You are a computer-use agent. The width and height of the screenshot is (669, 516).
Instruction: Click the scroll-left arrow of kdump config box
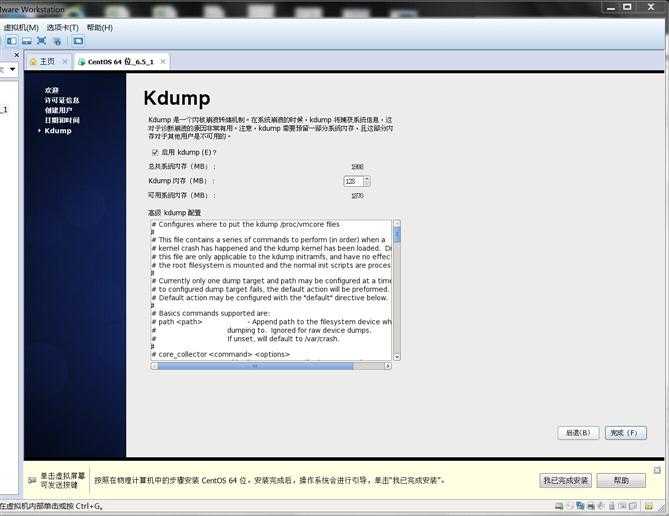click(154, 366)
